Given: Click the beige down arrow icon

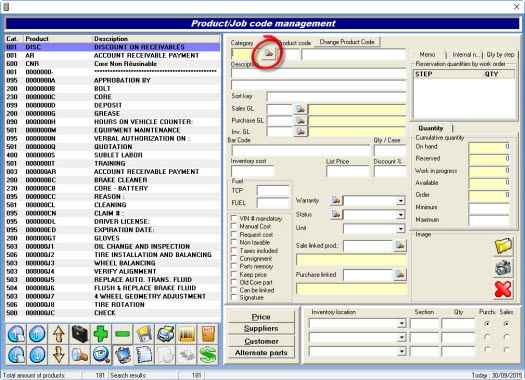Looking at the screenshot, I should 59,355.
